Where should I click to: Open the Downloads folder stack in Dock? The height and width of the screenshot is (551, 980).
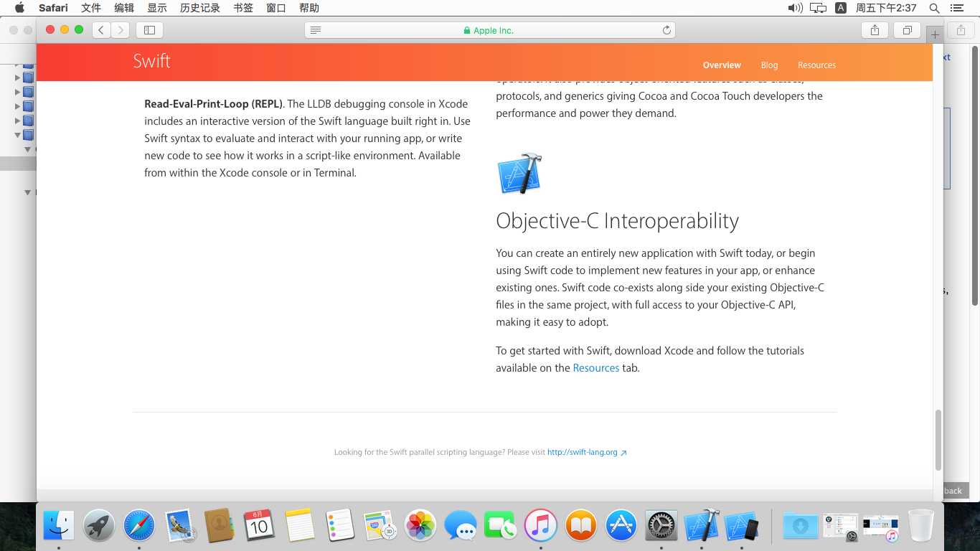point(800,526)
